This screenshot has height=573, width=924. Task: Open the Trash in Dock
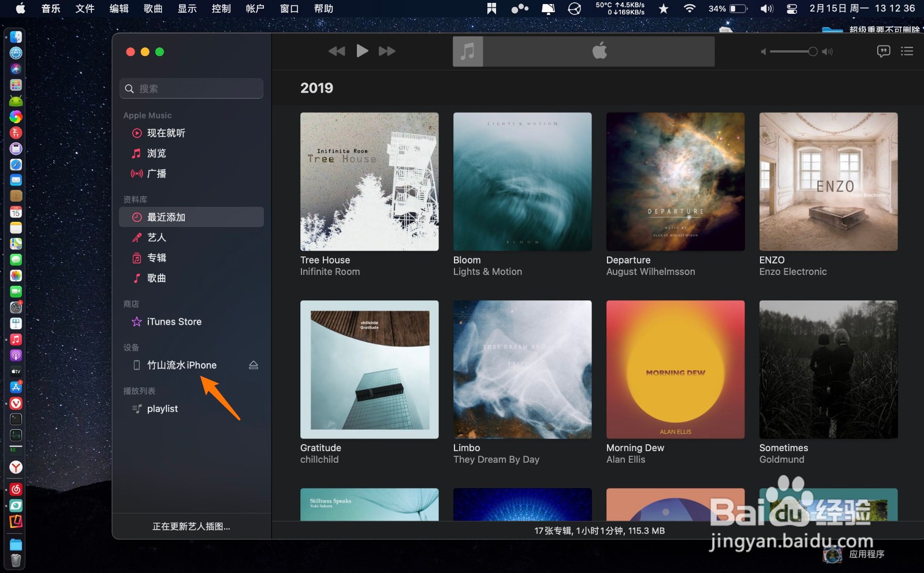point(16,560)
